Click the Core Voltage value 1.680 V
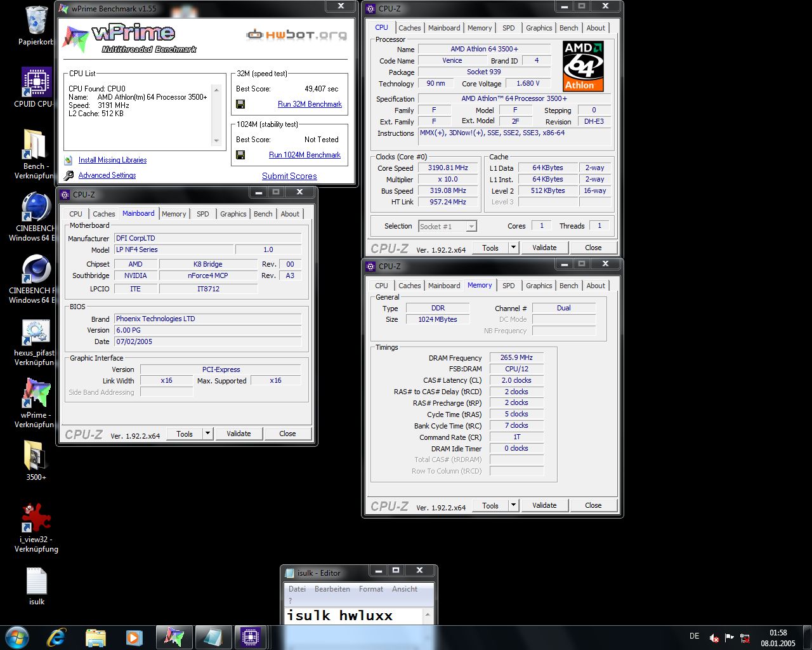This screenshot has width=812, height=650. coord(528,84)
